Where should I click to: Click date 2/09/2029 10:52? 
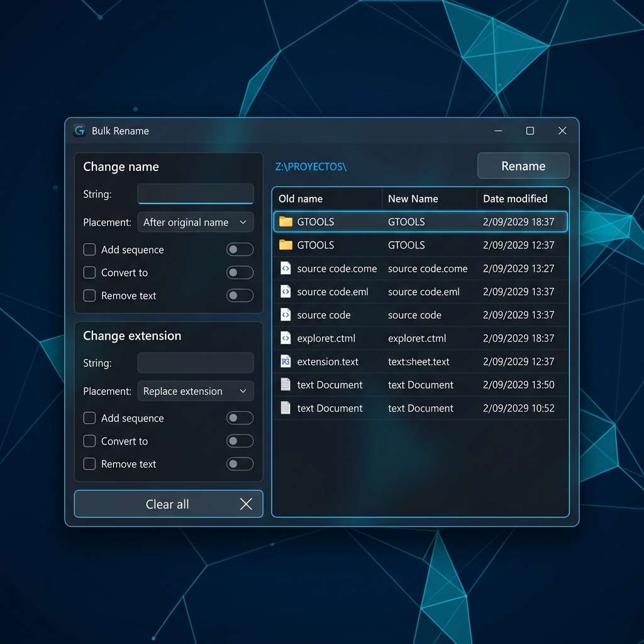[519, 408]
